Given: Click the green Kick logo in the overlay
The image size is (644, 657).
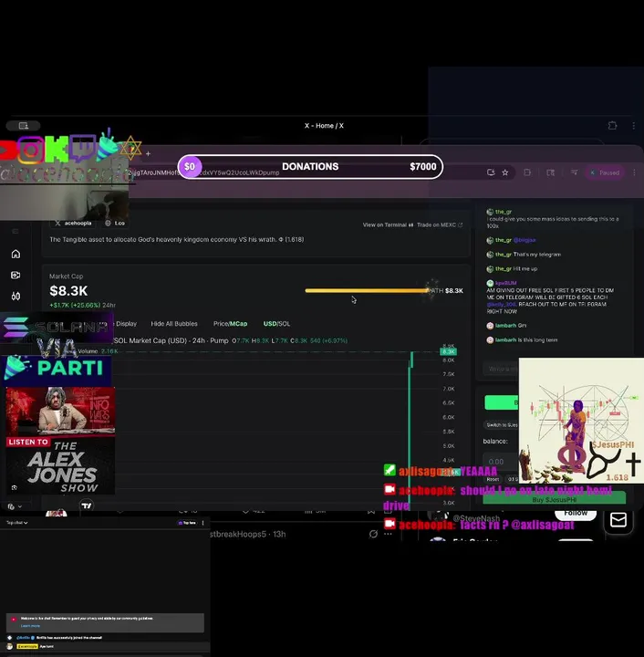Looking at the screenshot, I should coord(57,149).
